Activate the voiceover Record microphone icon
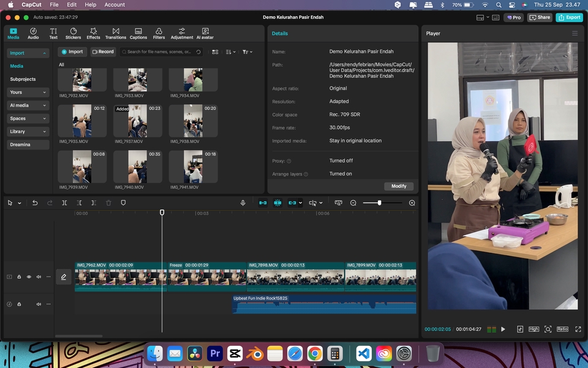Image resolution: width=588 pixels, height=368 pixels. coord(243,202)
